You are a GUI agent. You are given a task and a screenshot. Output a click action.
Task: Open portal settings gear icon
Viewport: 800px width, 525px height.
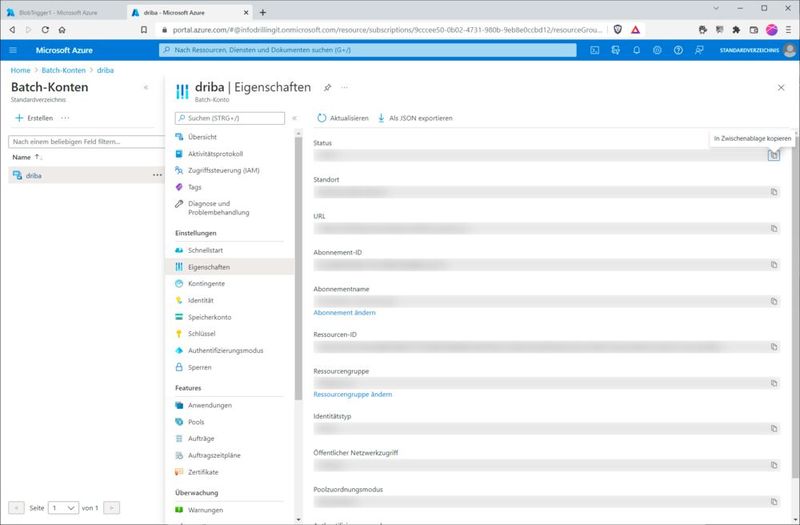tap(657, 50)
